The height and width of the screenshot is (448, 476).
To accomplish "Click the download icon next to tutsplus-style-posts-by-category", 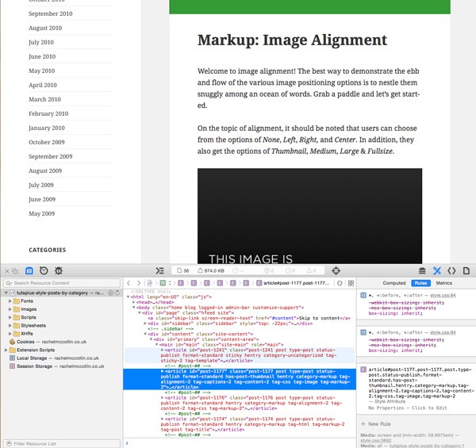I will tap(110, 293).
